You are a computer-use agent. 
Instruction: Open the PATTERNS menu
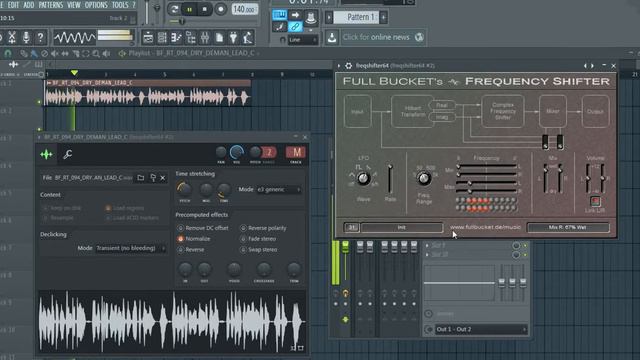tap(51, 5)
